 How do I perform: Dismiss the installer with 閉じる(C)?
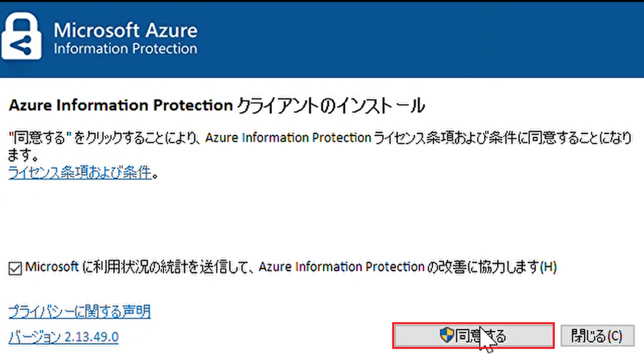pyautogui.click(x=597, y=335)
